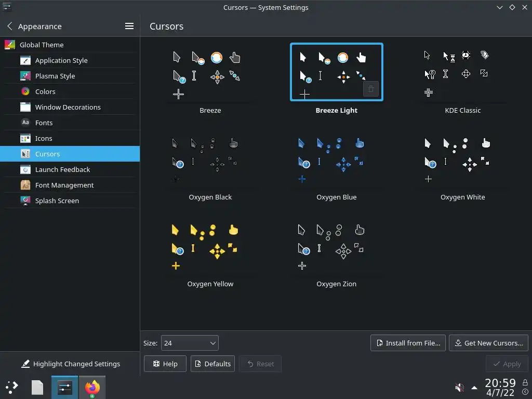Click the title bar System Settings icon

7,7
